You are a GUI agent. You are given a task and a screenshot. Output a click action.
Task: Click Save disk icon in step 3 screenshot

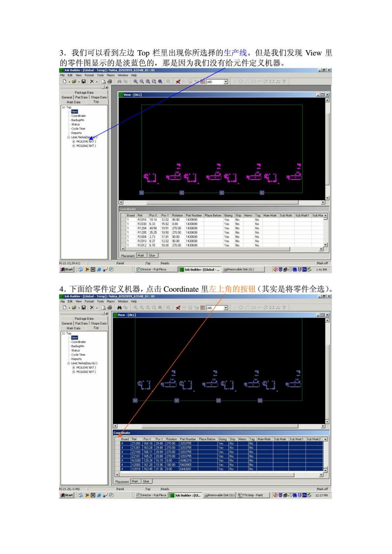[84, 81]
